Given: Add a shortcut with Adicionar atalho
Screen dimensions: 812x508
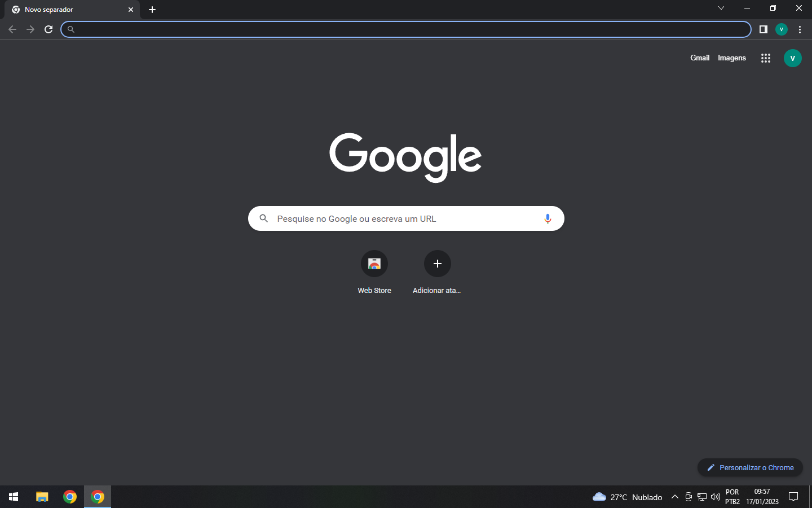Looking at the screenshot, I should (x=437, y=273).
